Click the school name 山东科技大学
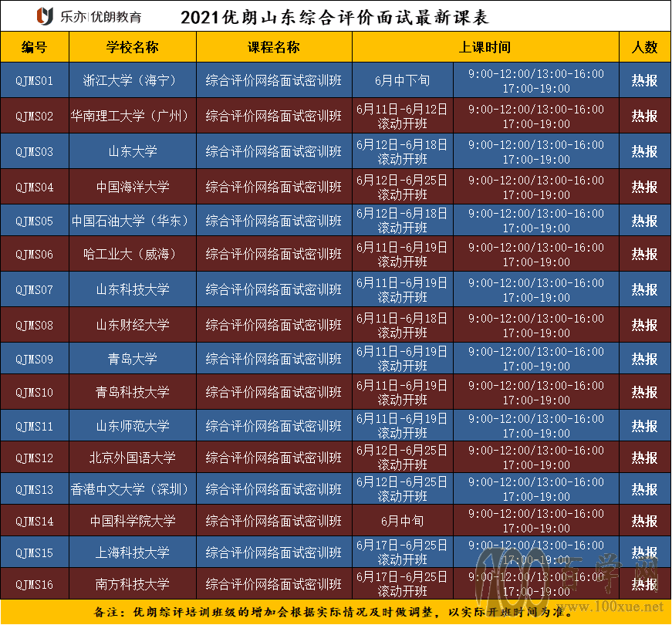672x625 pixels. 133,290
